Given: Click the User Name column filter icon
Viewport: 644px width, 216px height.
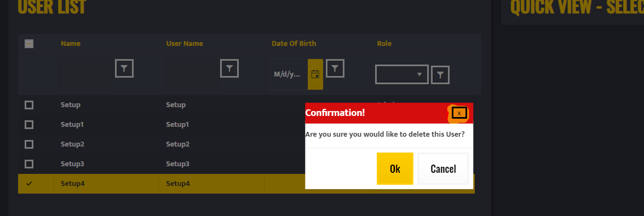Looking at the screenshot, I should (x=229, y=68).
